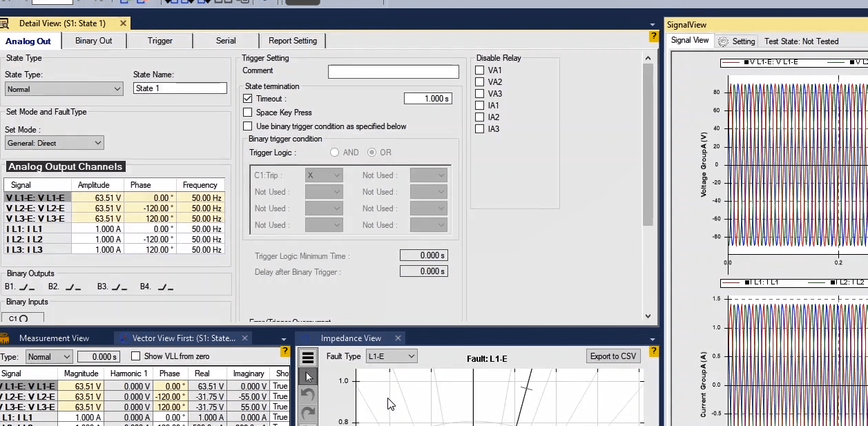Open the Report Setting tab
868x426 pixels.
293,41
